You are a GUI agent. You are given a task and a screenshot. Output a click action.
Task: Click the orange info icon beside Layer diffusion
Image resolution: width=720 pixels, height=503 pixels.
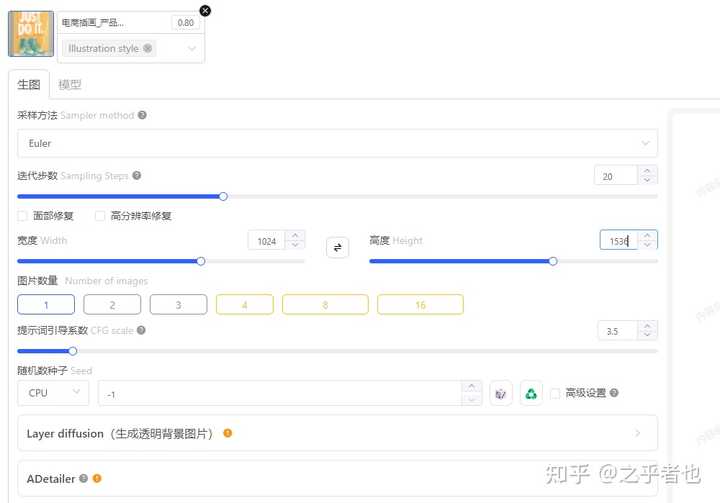click(x=227, y=433)
